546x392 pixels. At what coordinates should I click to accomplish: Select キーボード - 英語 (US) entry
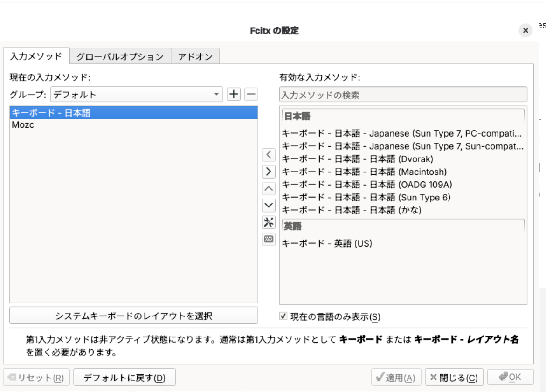pos(402,243)
